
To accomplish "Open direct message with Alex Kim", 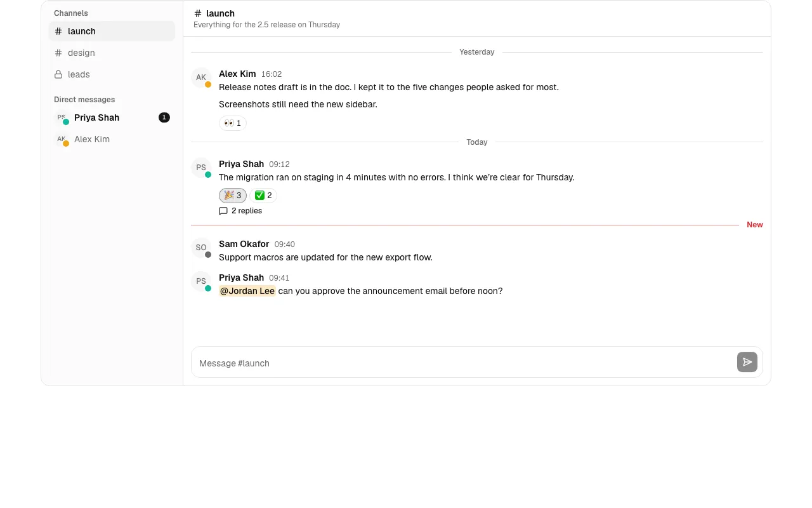I will (x=112, y=139).
